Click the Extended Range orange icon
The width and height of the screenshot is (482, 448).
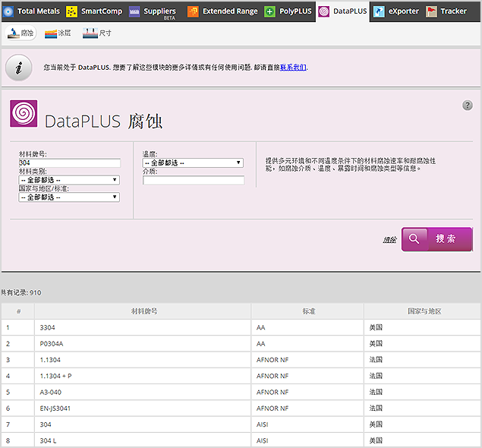point(193,11)
